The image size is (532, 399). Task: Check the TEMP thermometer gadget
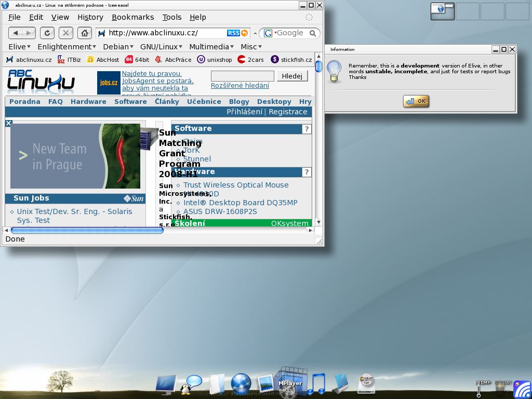pos(483,388)
